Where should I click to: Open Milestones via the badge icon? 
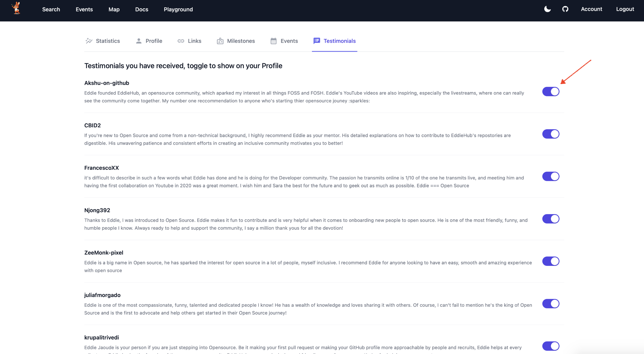[x=220, y=41]
